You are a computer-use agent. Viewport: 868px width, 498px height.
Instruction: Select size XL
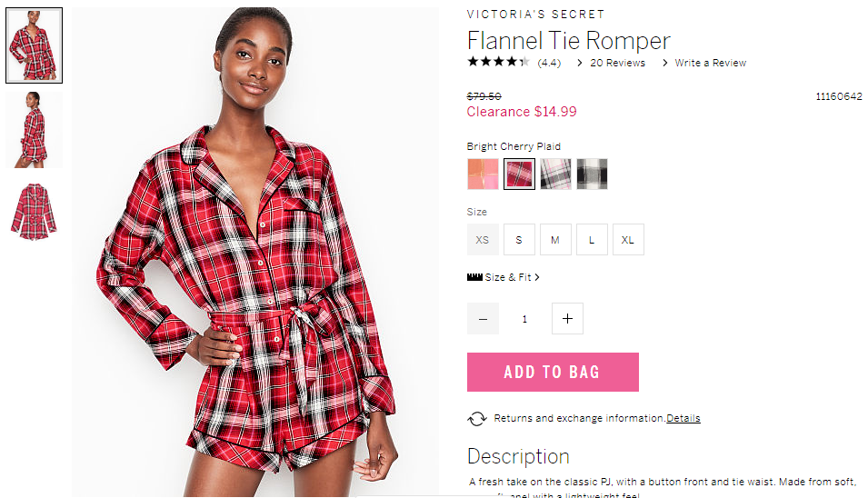coord(628,240)
